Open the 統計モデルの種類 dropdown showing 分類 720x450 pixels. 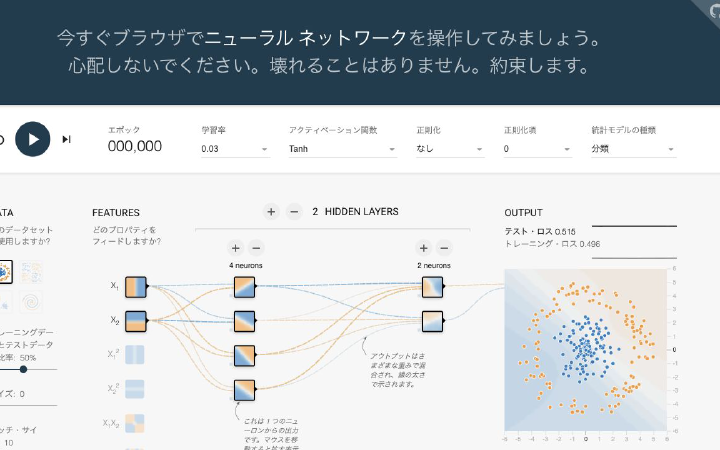coord(634,149)
